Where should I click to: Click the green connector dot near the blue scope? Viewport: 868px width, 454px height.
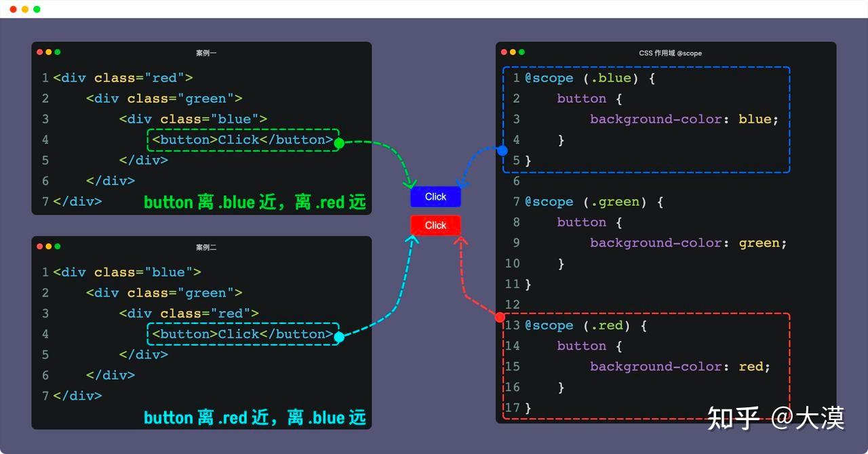point(338,142)
